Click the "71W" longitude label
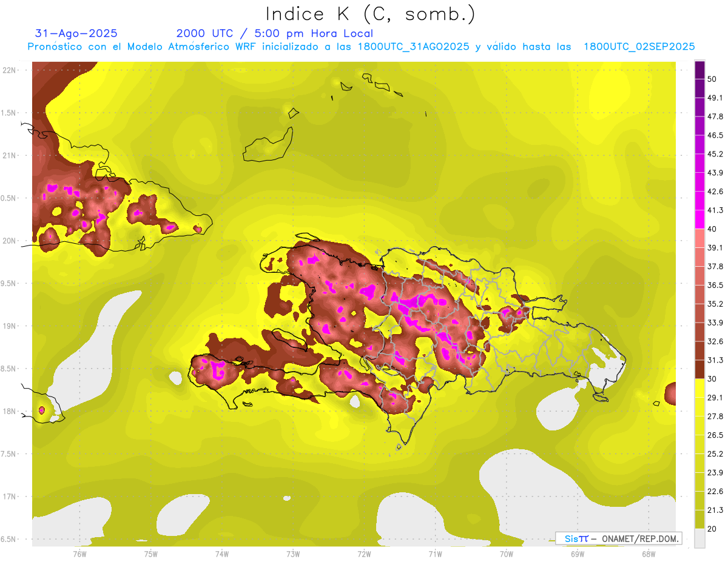This screenshot has height=562, width=728. click(435, 554)
